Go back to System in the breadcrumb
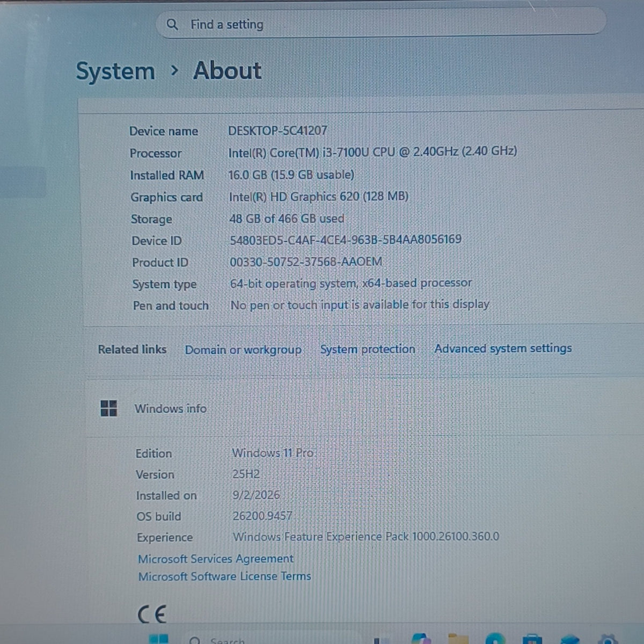The image size is (644, 644). pyautogui.click(x=115, y=71)
